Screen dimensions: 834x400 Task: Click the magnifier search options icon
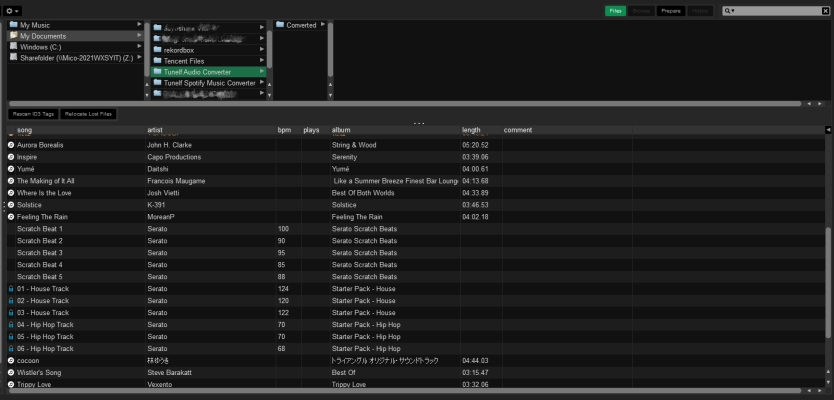point(729,11)
